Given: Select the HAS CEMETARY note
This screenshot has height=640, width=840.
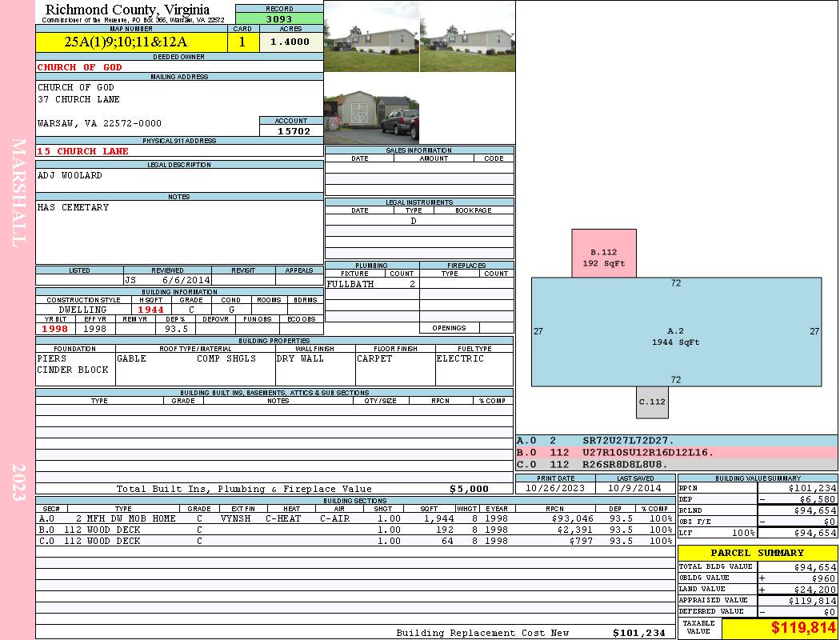Looking at the screenshot, I should 73,207.
